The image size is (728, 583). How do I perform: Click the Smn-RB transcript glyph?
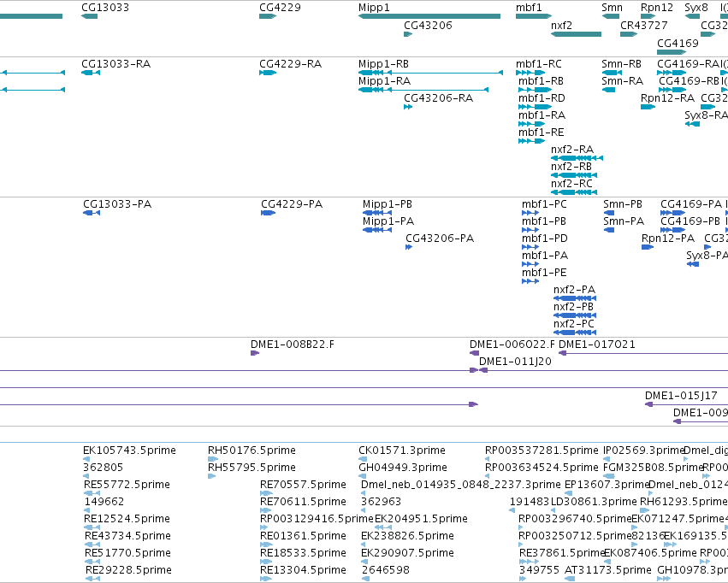coord(612,73)
